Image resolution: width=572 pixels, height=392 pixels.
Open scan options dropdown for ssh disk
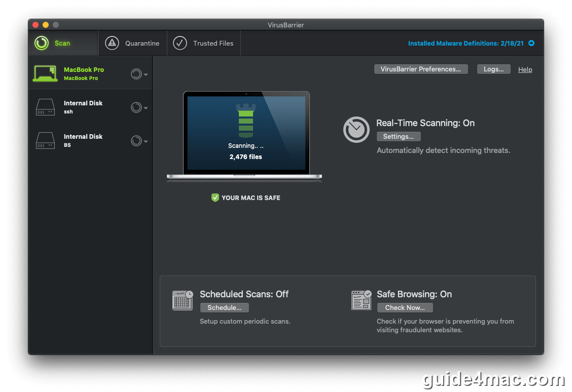[x=146, y=108]
